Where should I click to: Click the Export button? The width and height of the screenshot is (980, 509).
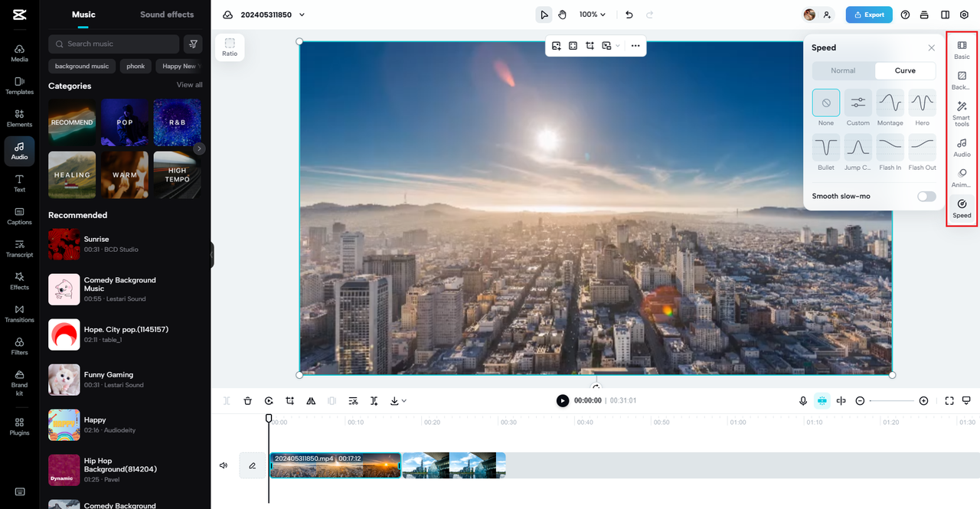869,15
